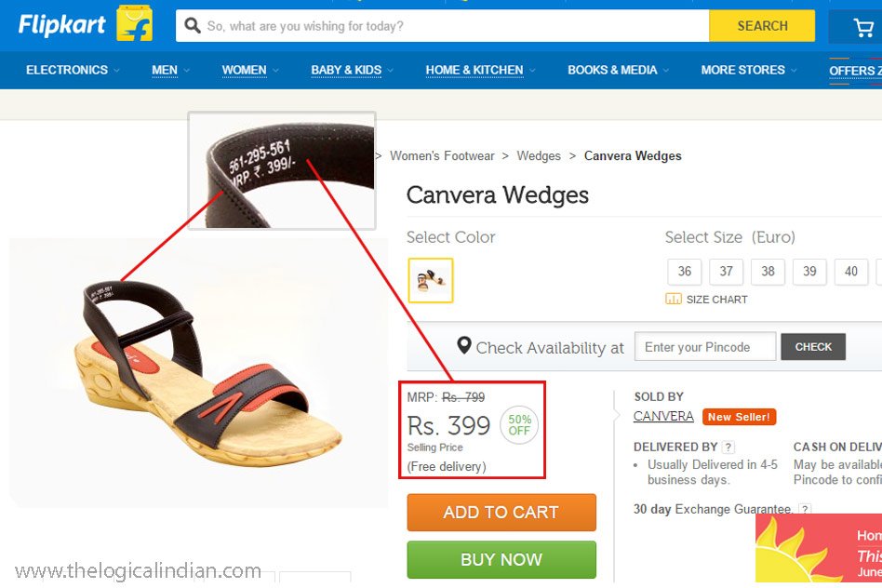Image resolution: width=882 pixels, height=588 pixels.
Task: Expand the Home & Kitchen menu
Action: click(480, 70)
